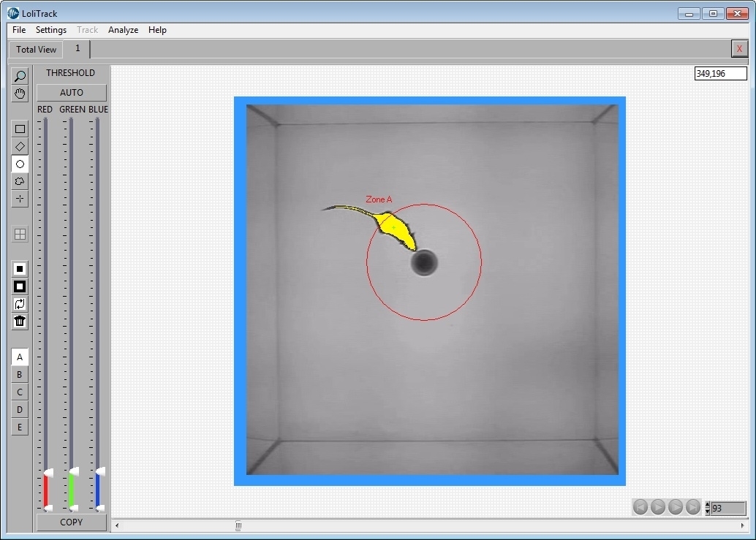Select the crosshair point tool
Image resolution: width=756 pixels, height=540 pixels.
20,199
